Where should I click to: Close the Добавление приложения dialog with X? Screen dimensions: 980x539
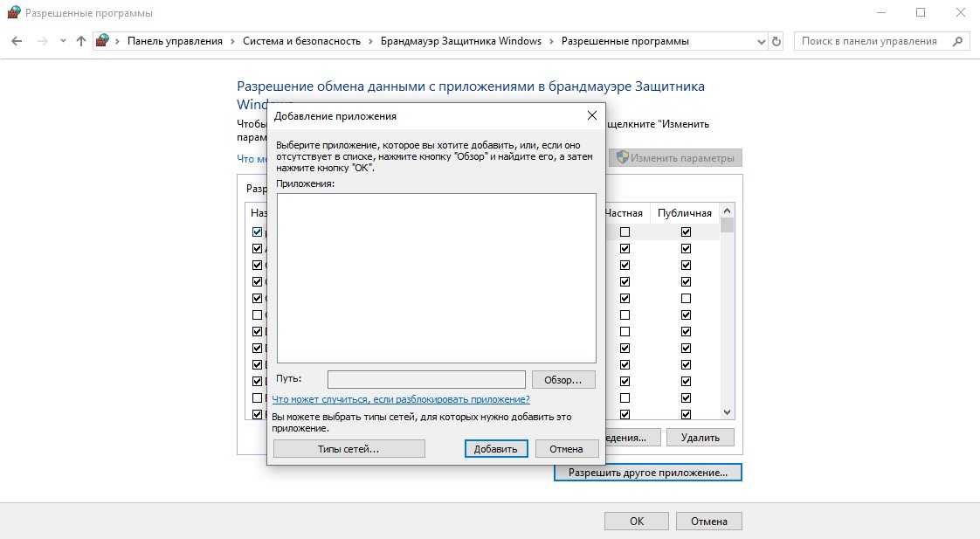click(592, 115)
